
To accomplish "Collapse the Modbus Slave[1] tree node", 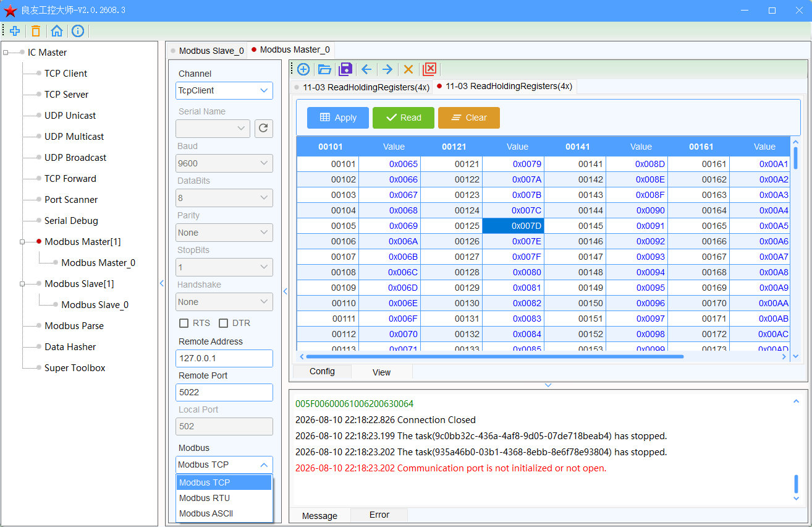I will coord(22,284).
